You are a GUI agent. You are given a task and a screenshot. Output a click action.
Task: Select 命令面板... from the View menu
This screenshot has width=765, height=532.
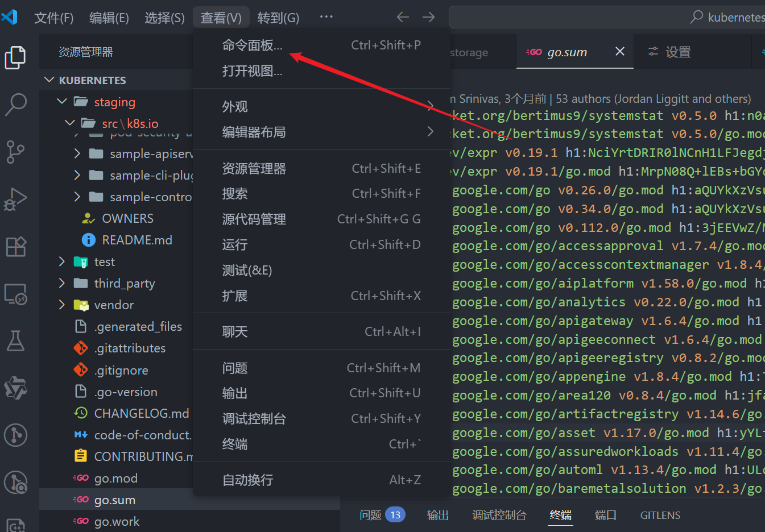pyautogui.click(x=252, y=45)
